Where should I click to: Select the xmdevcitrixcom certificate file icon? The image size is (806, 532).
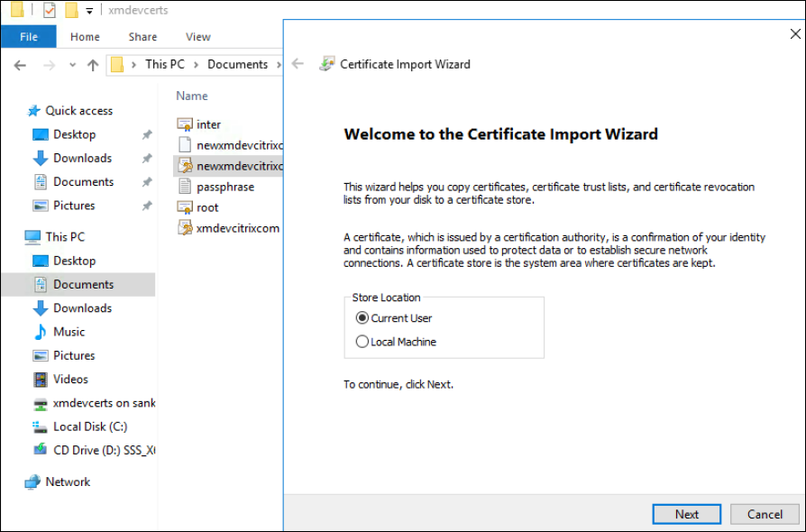pyautogui.click(x=184, y=228)
